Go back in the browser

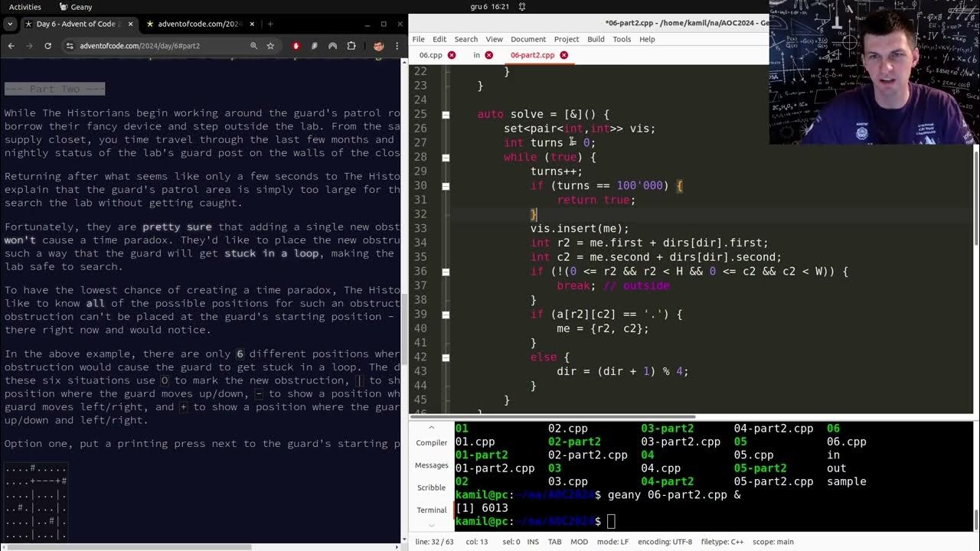(11, 46)
